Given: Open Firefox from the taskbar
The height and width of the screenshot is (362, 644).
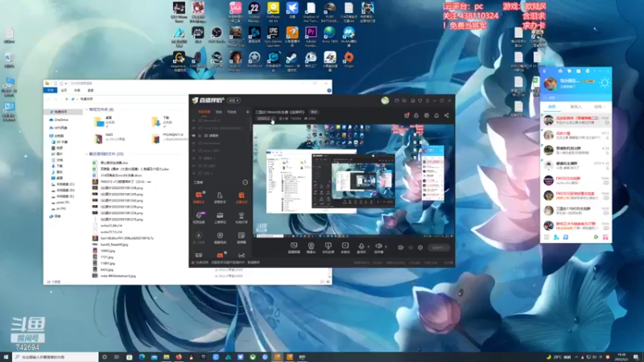Looking at the screenshot, I should [179, 357].
